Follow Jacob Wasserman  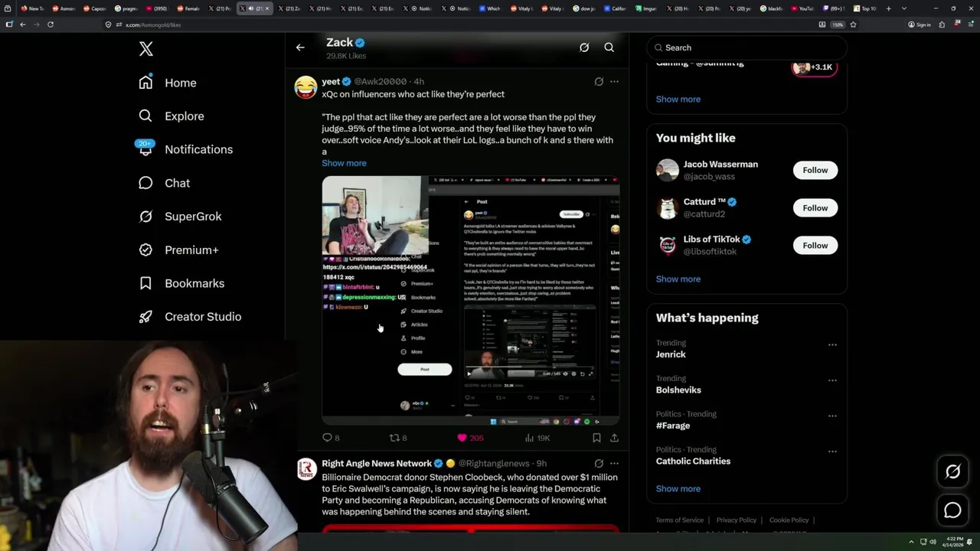[815, 170]
